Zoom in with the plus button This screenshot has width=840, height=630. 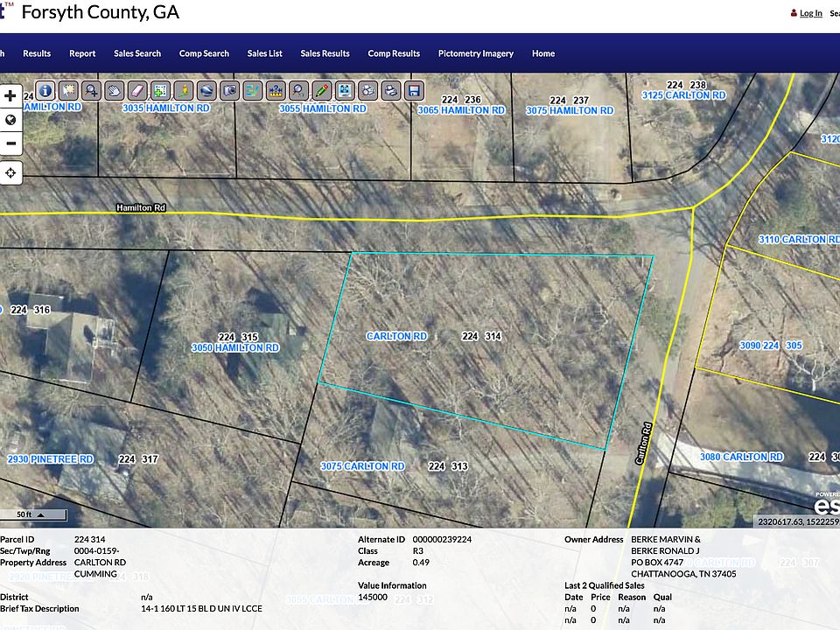click(x=10, y=94)
